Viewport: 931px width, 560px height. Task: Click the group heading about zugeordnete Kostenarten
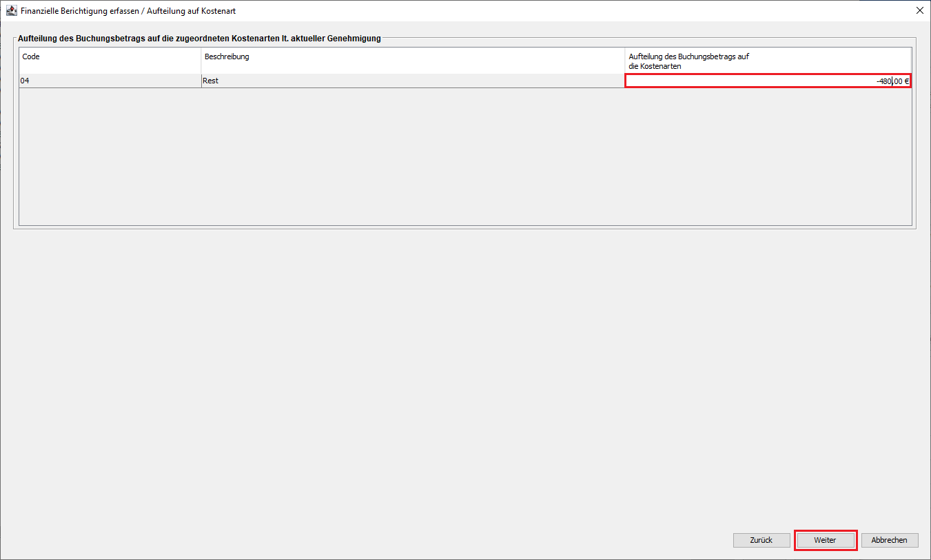pyautogui.click(x=199, y=39)
